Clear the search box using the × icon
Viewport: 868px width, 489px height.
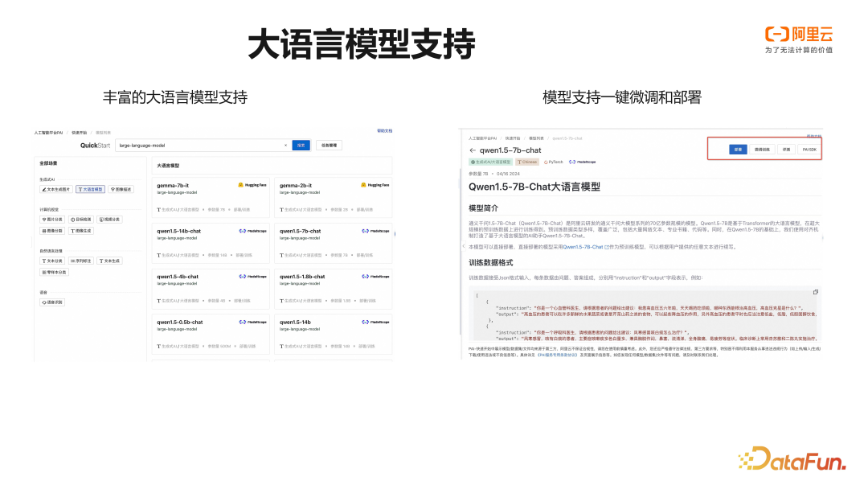[x=285, y=145]
